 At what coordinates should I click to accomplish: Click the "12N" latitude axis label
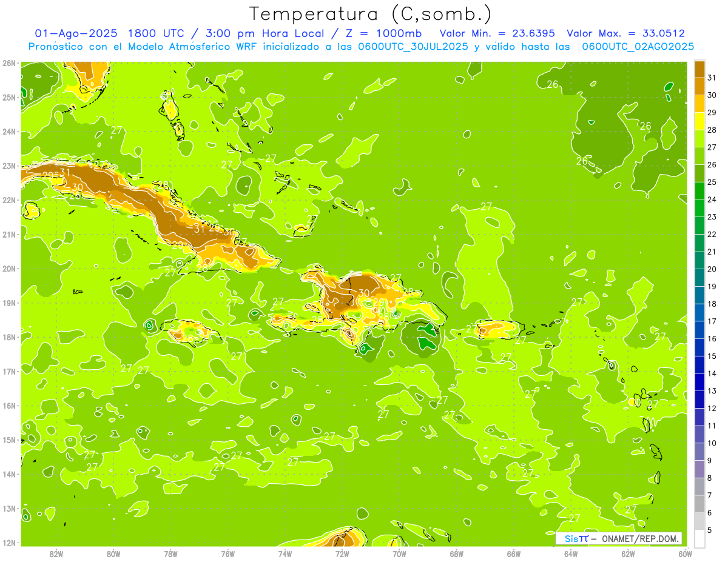point(9,543)
